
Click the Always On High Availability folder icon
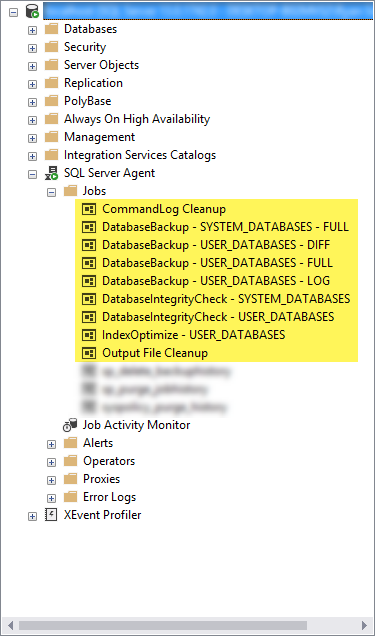coord(51,119)
